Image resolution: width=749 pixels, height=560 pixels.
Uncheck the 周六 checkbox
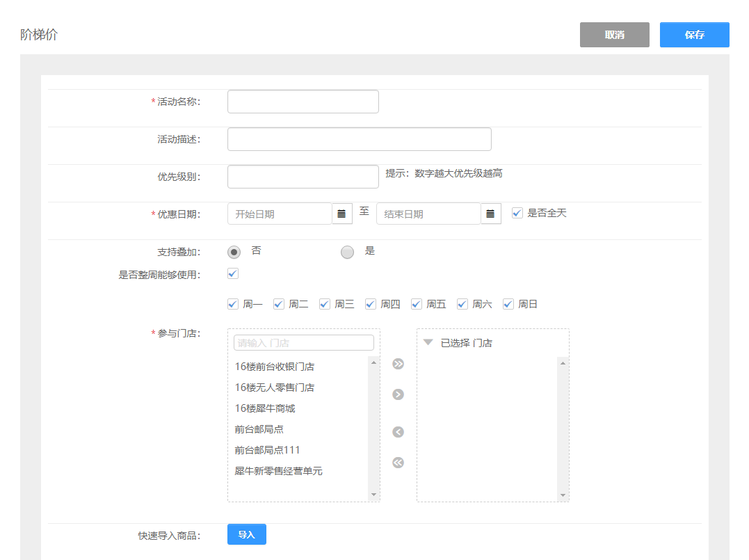coord(462,304)
